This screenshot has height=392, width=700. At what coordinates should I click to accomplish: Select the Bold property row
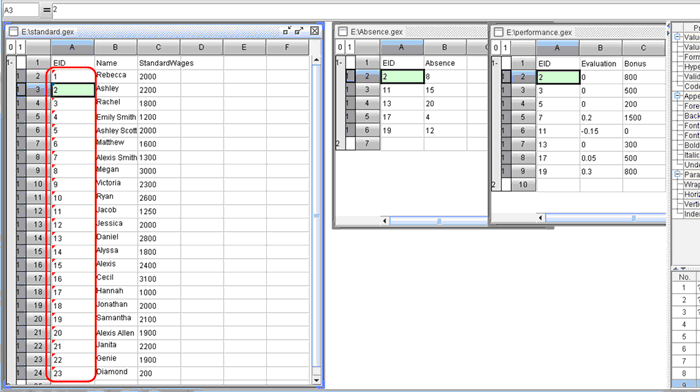(x=692, y=145)
